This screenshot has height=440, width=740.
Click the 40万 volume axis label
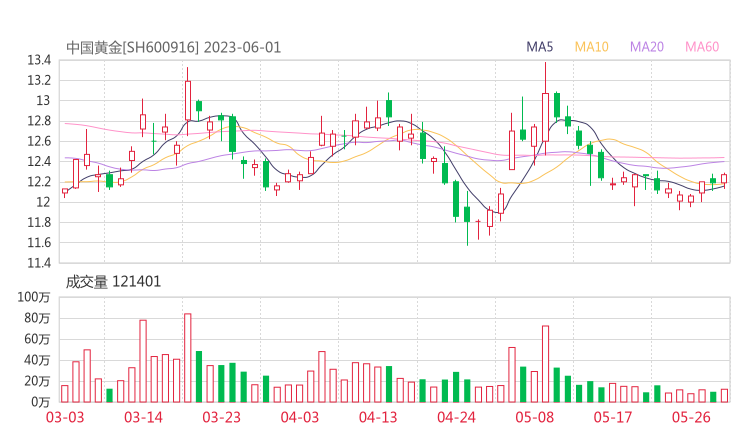pyautogui.click(x=37, y=360)
